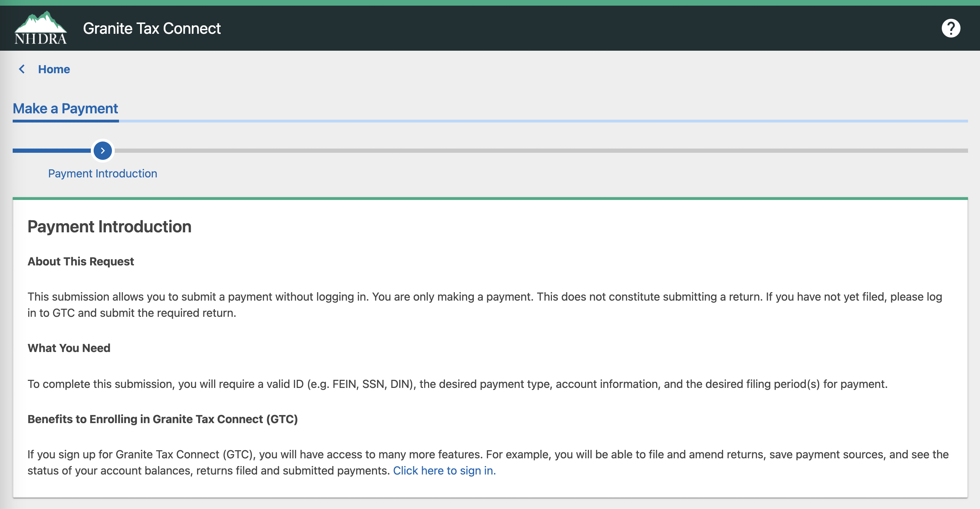Click the Granite Tax Connect header title

pyautogui.click(x=152, y=28)
